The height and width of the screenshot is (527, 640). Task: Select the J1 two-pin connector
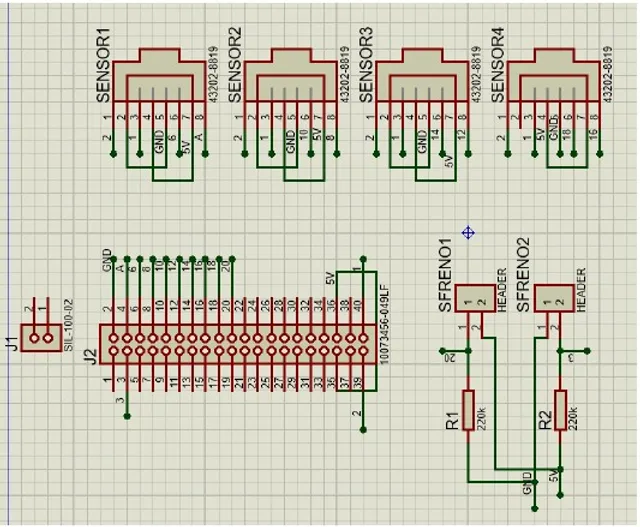click(41, 338)
